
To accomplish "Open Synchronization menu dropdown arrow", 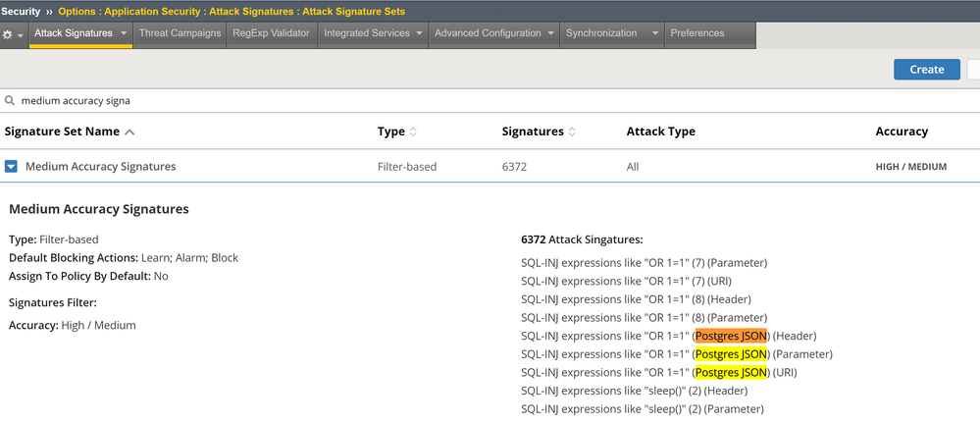I will [655, 33].
